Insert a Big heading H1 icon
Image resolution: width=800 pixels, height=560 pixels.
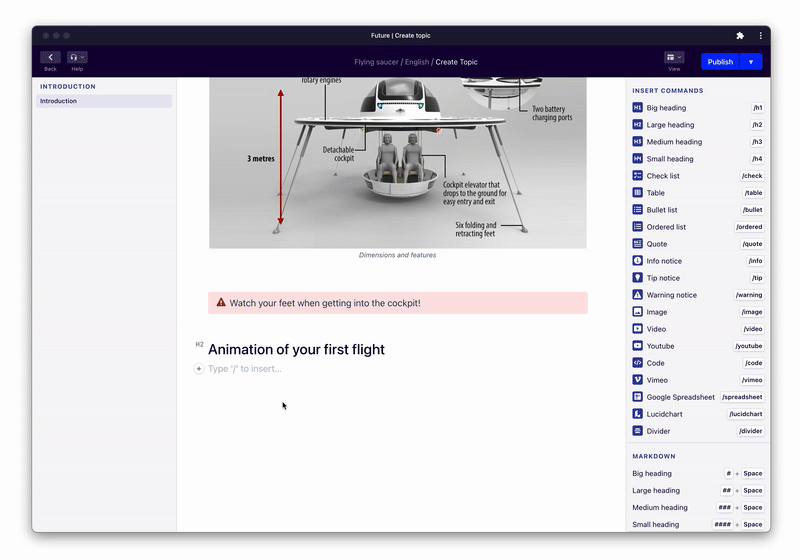tap(637, 108)
